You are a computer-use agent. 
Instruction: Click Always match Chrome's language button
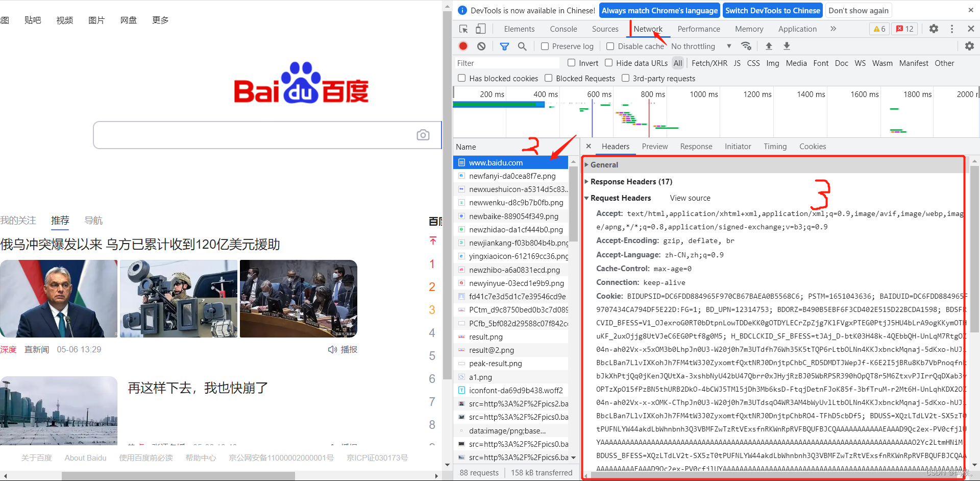659,10
